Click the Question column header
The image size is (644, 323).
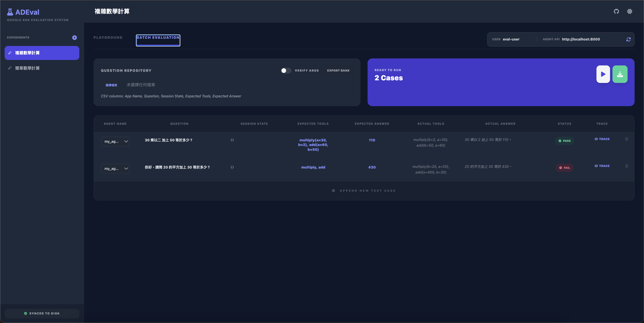pos(179,124)
